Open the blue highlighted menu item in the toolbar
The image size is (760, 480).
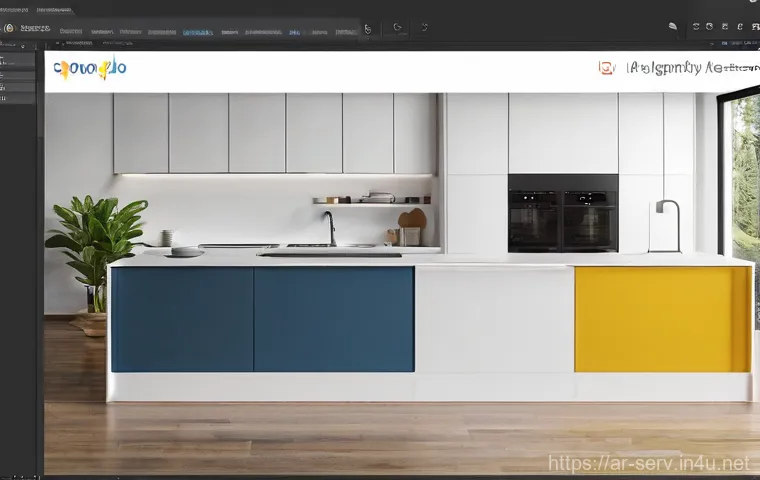[197, 31]
